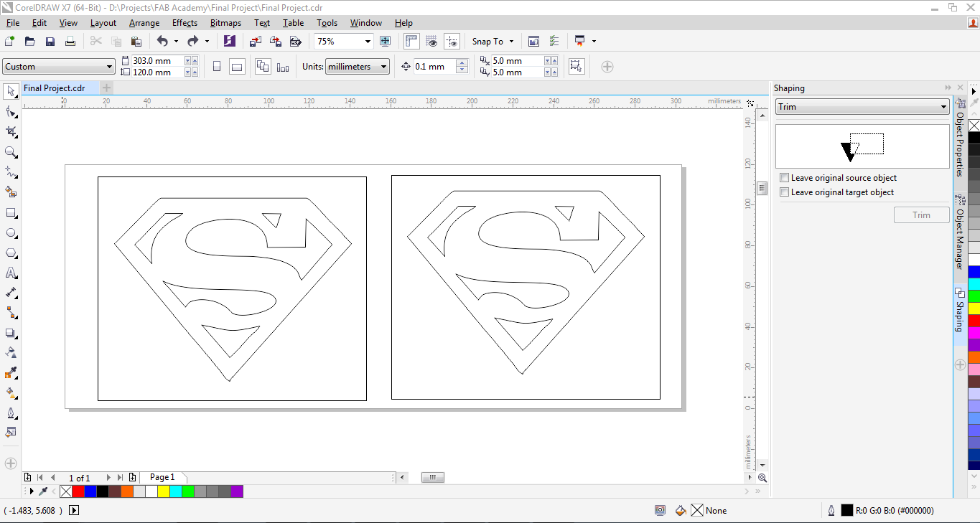The width and height of the screenshot is (980, 523).
Task: Click the Snap To button
Action: click(493, 42)
